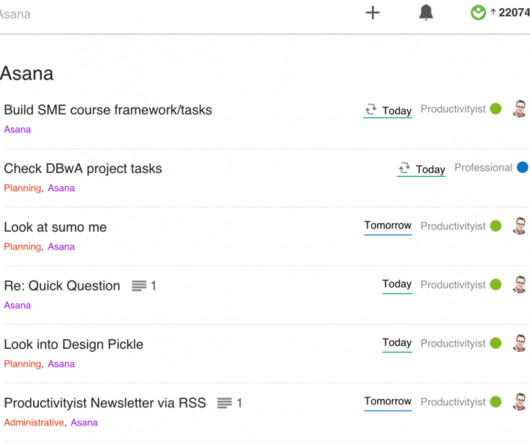The width and height of the screenshot is (530, 443).
Task: Open Today due date on Re: Quick Question
Action: click(x=397, y=284)
